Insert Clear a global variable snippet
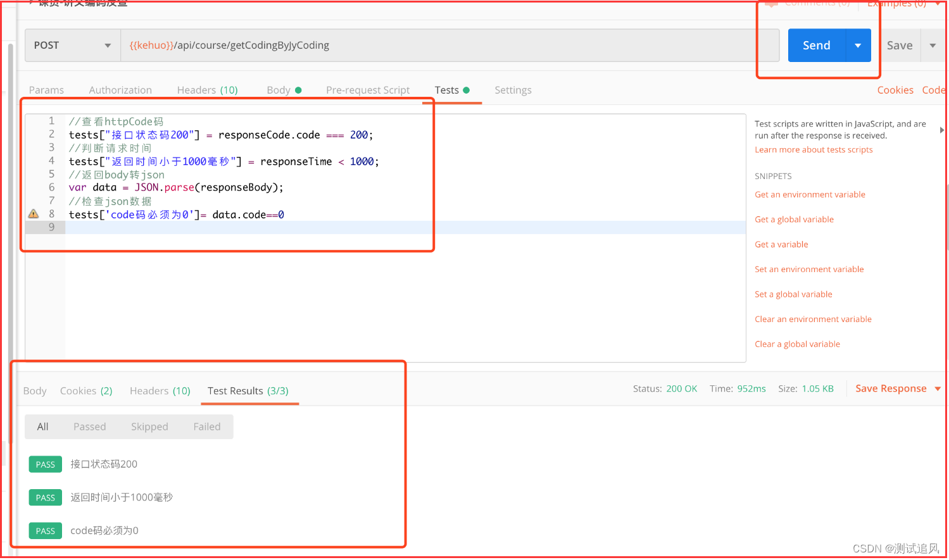Image resolution: width=949 pixels, height=560 pixels. [x=797, y=344]
